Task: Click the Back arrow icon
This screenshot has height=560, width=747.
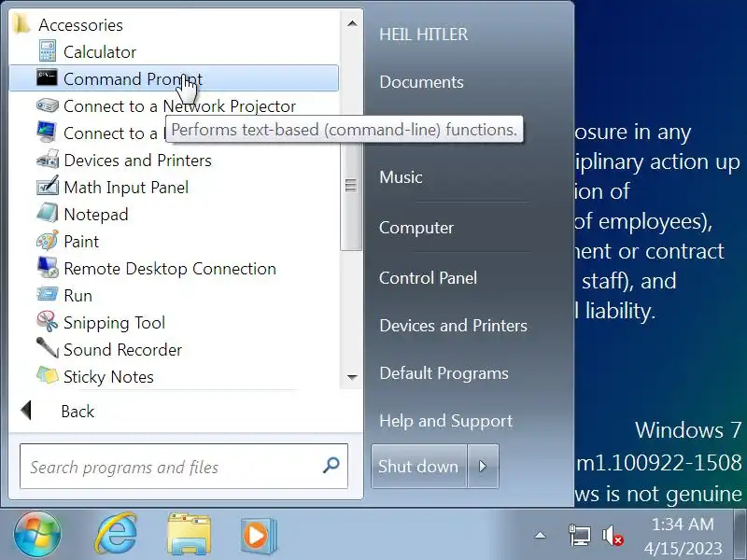Action: coord(27,411)
